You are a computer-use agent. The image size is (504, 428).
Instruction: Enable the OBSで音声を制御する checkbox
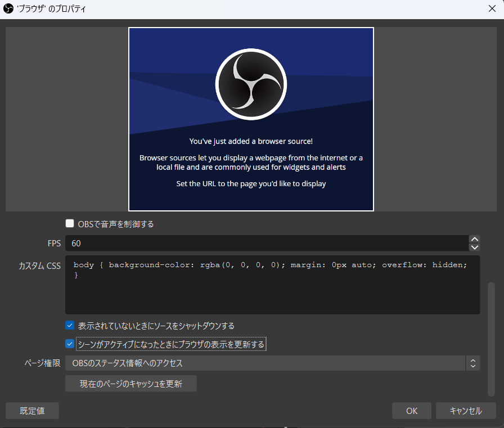(70, 224)
